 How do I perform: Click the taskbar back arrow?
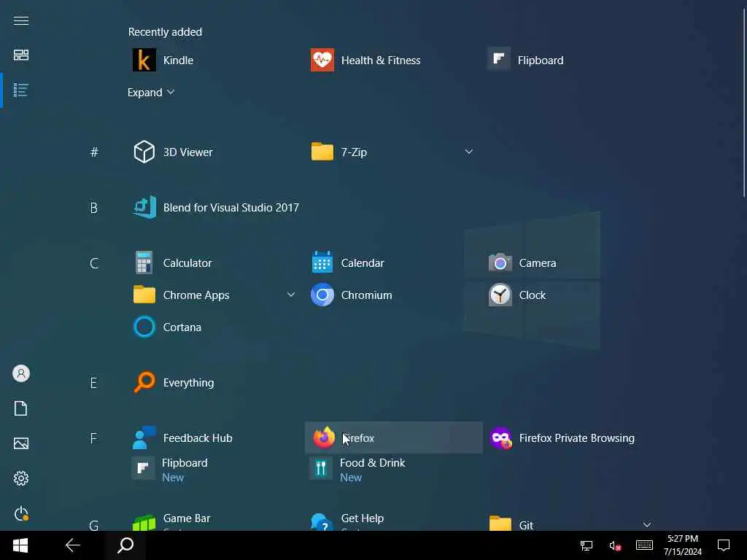pyautogui.click(x=73, y=545)
